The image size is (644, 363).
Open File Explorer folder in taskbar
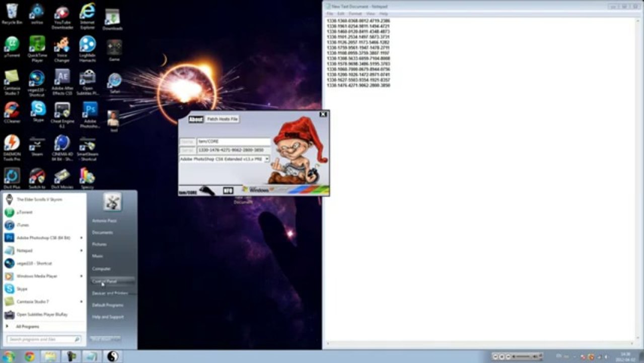[x=50, y=356]
